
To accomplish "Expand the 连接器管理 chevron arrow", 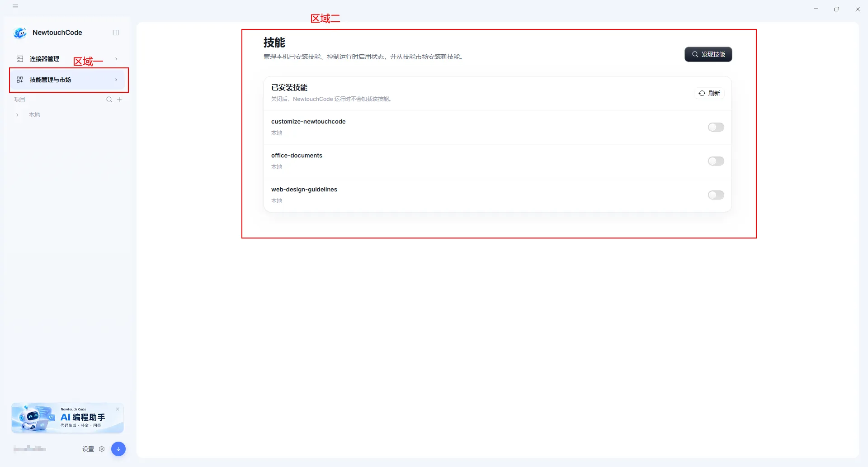I will pyautogui.click(x=116, y=59).
